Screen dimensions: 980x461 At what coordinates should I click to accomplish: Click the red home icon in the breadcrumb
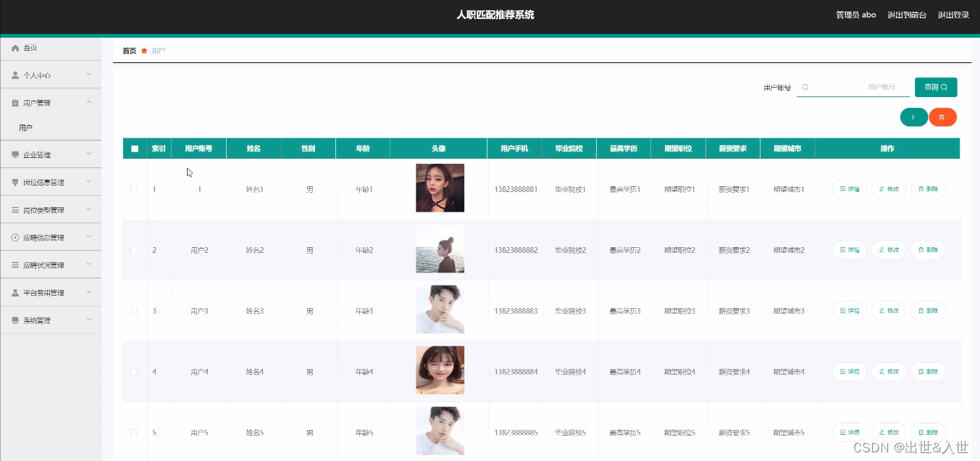pos(144,51)
